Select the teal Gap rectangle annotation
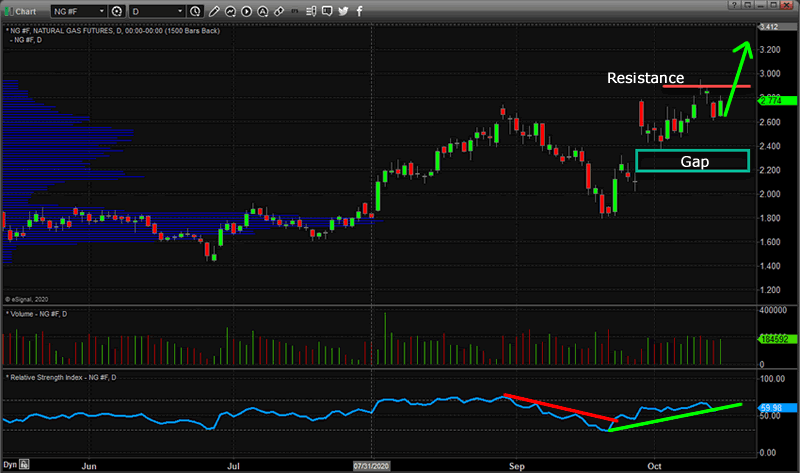Image resolution: width=800 pixels, height=473 pixels. tap(691, 160)
